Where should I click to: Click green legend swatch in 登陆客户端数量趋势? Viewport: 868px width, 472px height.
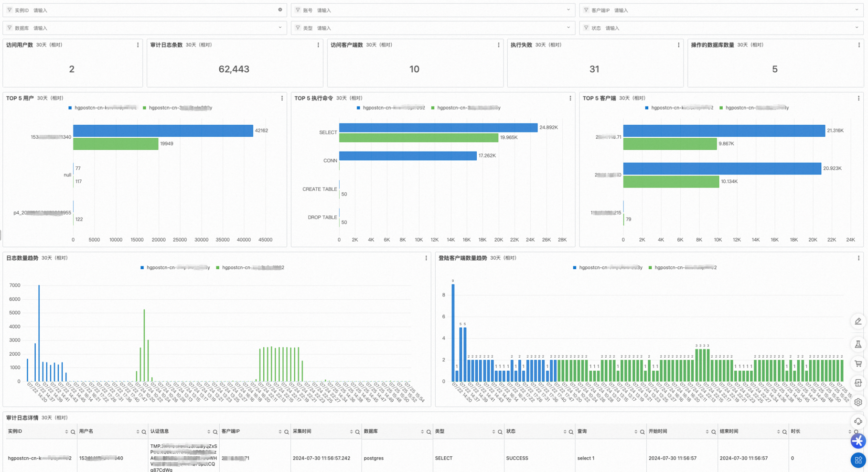pos(650,268)
